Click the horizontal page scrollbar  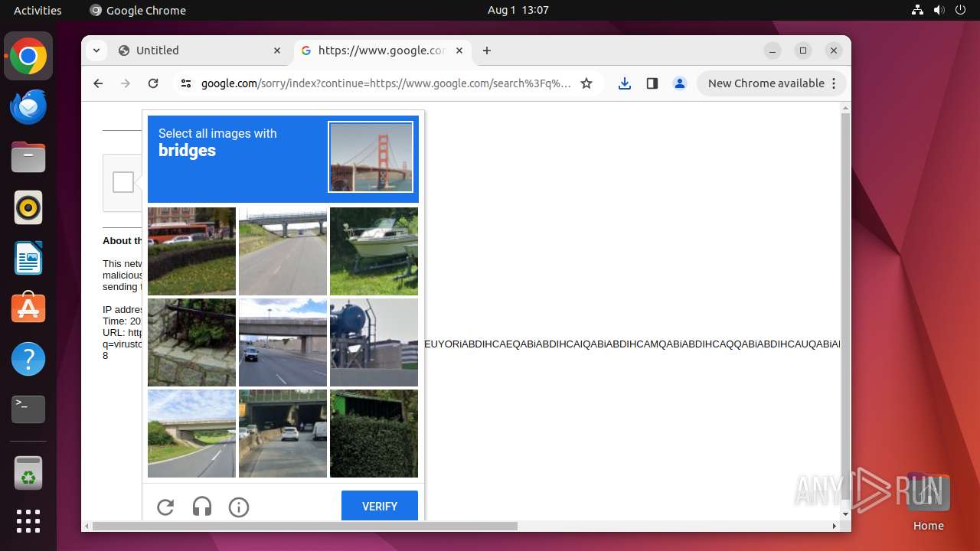[305, 526]
